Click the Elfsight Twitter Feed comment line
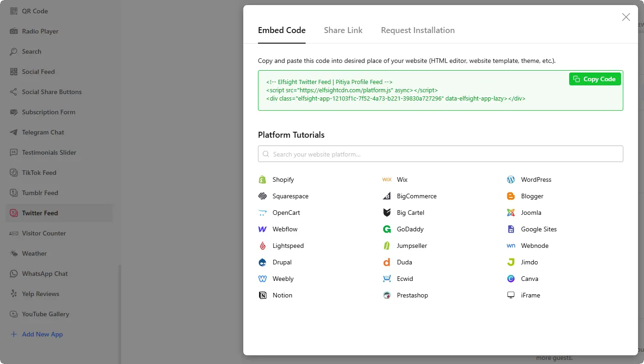Viewport: 644px width, 364px height. (329, 82)
